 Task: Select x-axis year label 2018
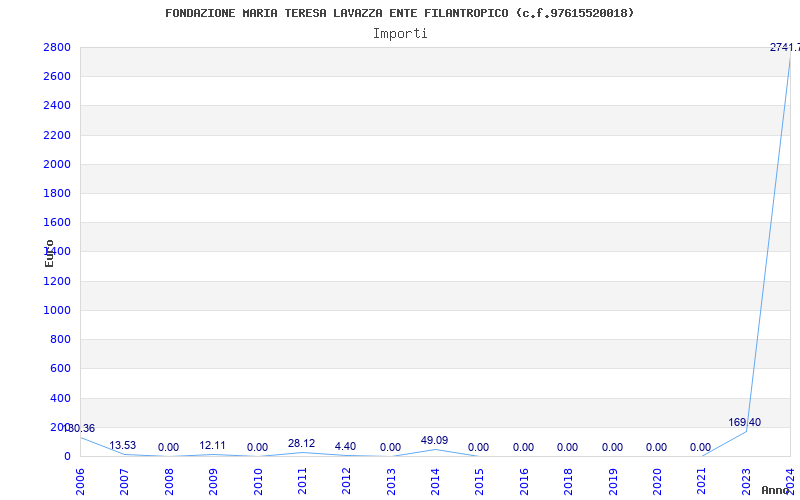(x=569, y=481)
